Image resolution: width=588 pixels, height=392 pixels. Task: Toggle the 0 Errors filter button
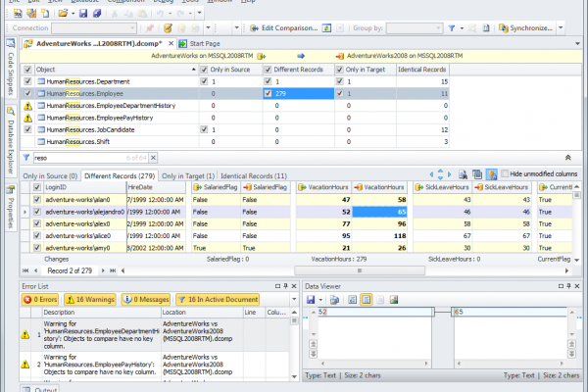tap(40, 299)
